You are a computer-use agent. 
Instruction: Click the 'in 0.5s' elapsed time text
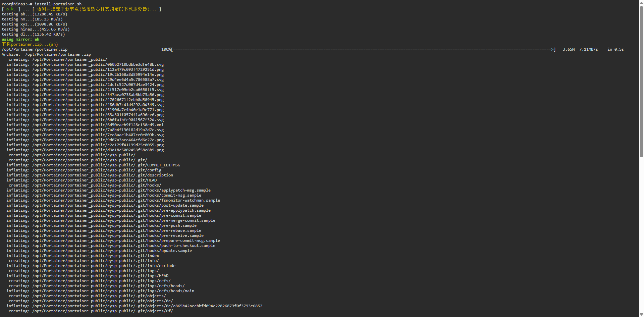[x=615, y=49]
